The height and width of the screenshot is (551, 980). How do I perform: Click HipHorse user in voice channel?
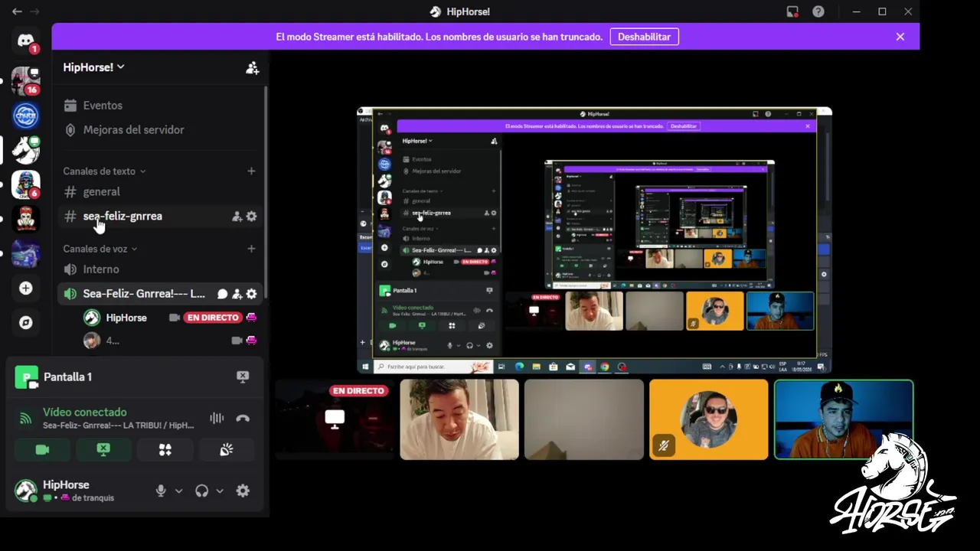(126, 318)
